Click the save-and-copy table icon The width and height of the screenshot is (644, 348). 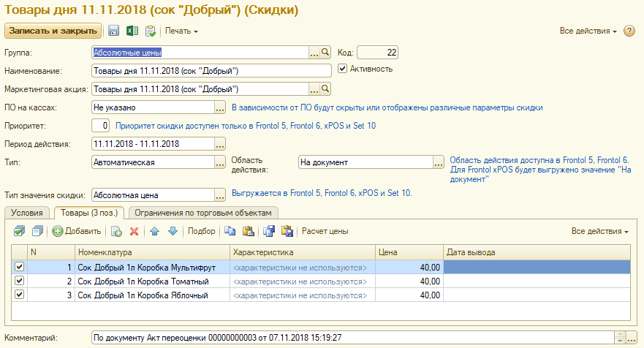[269, 231]
